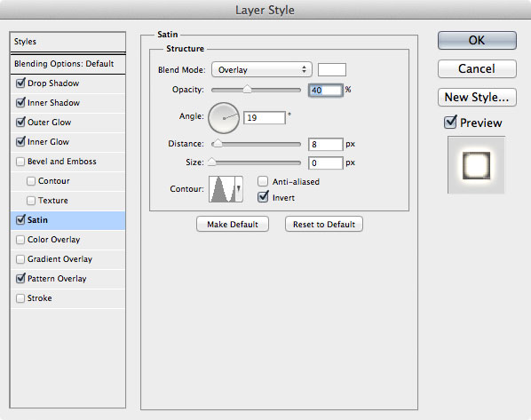Click the style preview thumbnail
Image resolution: width=531 pixels, height=420 pixels.
(476, 164)
